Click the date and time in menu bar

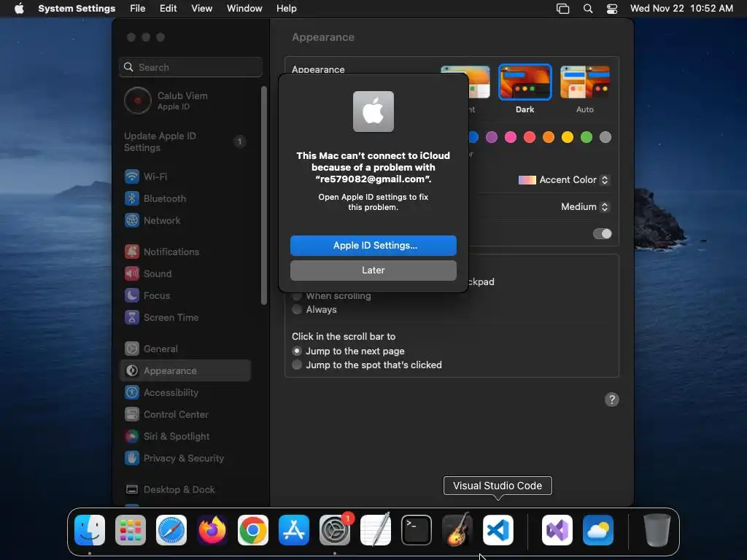[681, 9]
